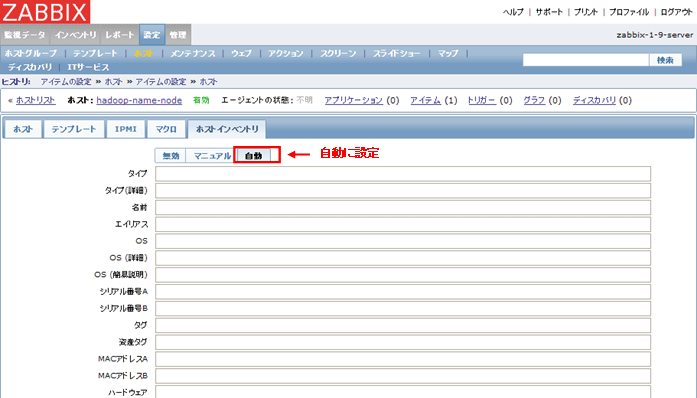Click the 有効 status link
Image resolution: width=697 pixels, height=398 pixels.
[x=201, y=101]
